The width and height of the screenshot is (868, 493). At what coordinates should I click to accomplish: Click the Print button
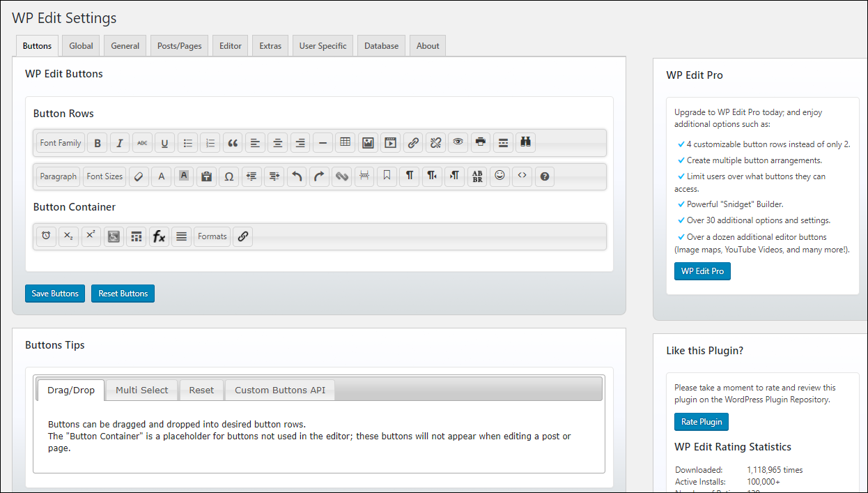click(481, 143)
